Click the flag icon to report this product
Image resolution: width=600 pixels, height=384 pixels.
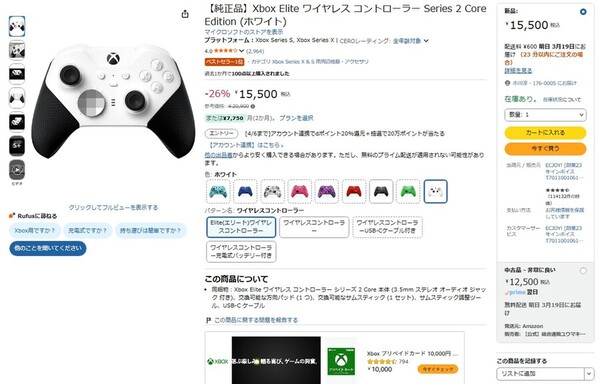coord(208,320)
